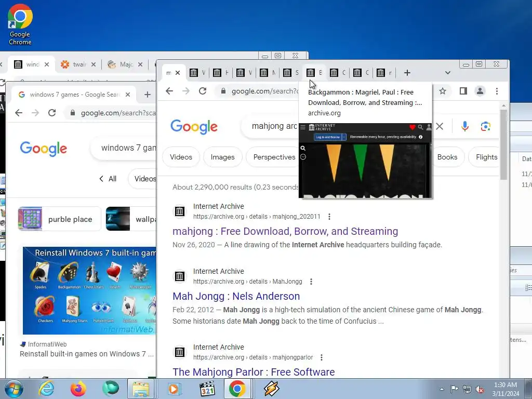The image size is (532, 399).
Task: Select the Videos filter chip
Action: coord(181,157)
